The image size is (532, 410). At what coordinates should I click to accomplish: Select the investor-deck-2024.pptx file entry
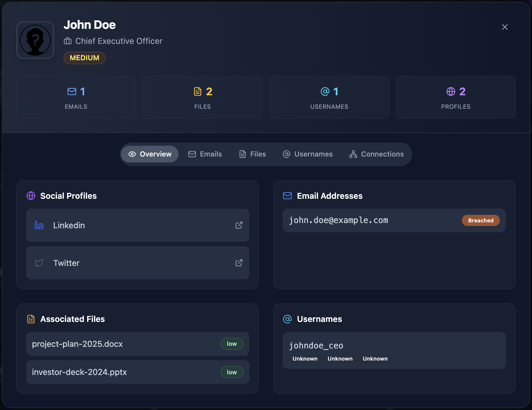[x=138, y=372]
